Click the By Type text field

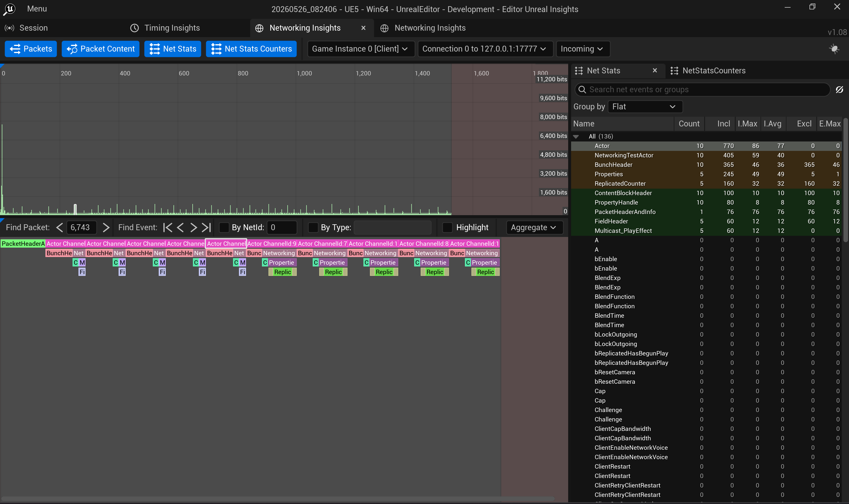(393, 228)
